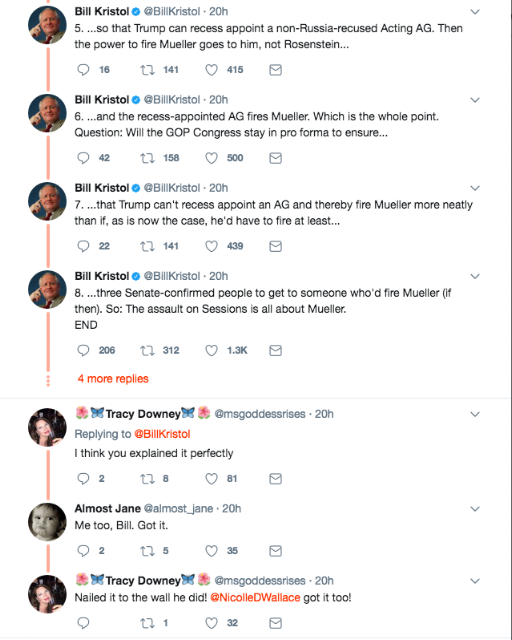Show 4 more replies

click(113, 379)
